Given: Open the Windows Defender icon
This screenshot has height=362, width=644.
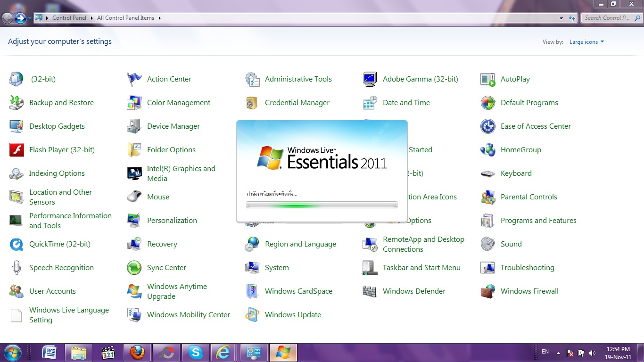Looking at the screenshot, I should click(370, 291).
